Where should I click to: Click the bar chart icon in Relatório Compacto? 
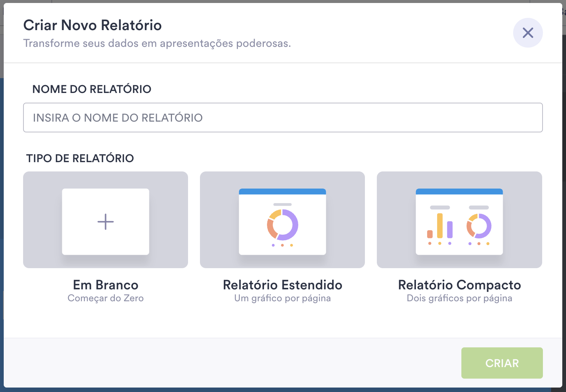tap(440, 226)
